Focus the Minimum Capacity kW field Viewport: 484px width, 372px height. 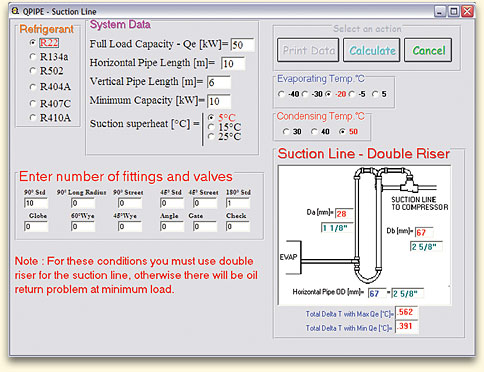[219, 101]
